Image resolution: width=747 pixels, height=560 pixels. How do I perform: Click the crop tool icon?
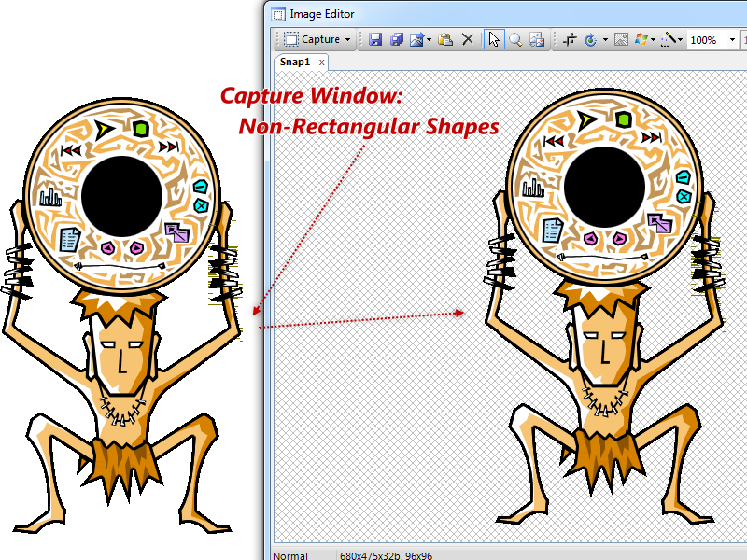point(570,39)
